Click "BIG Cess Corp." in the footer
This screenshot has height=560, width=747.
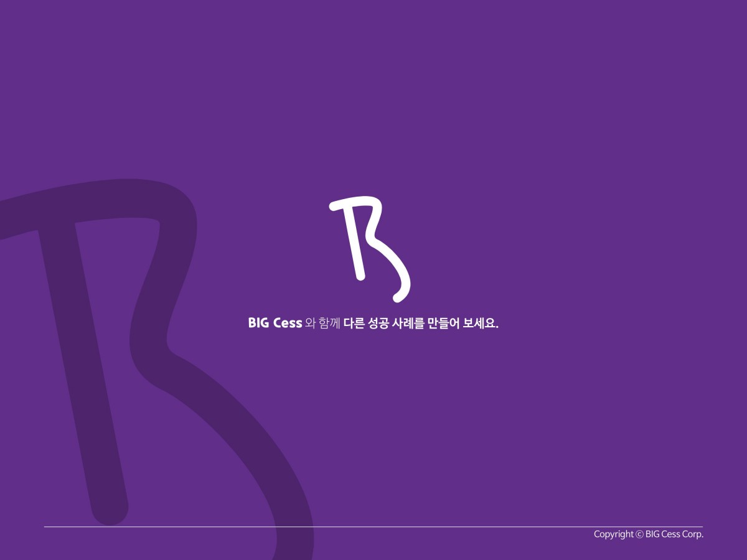point(674,534)
